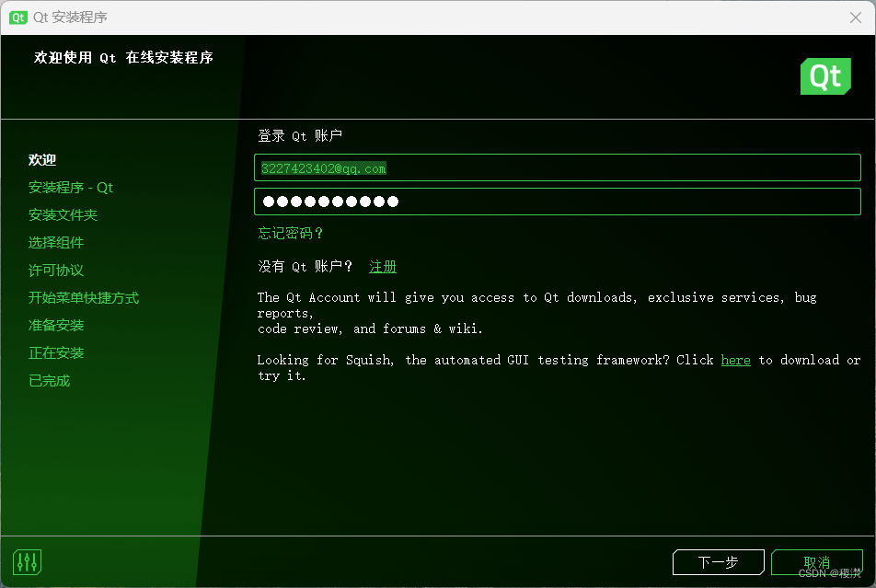The height and width of the screenshot is (588, 876).
Task: Select the 许可协议 step
Action: pyautogui.click(x=56, y=271)
